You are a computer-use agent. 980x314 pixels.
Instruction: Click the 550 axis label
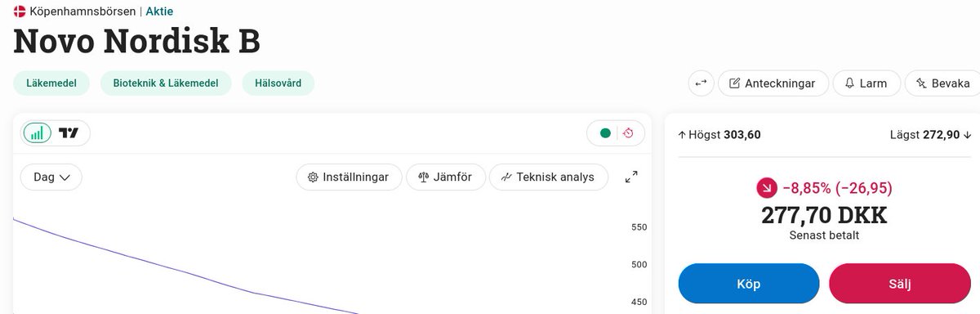(639, 227)
